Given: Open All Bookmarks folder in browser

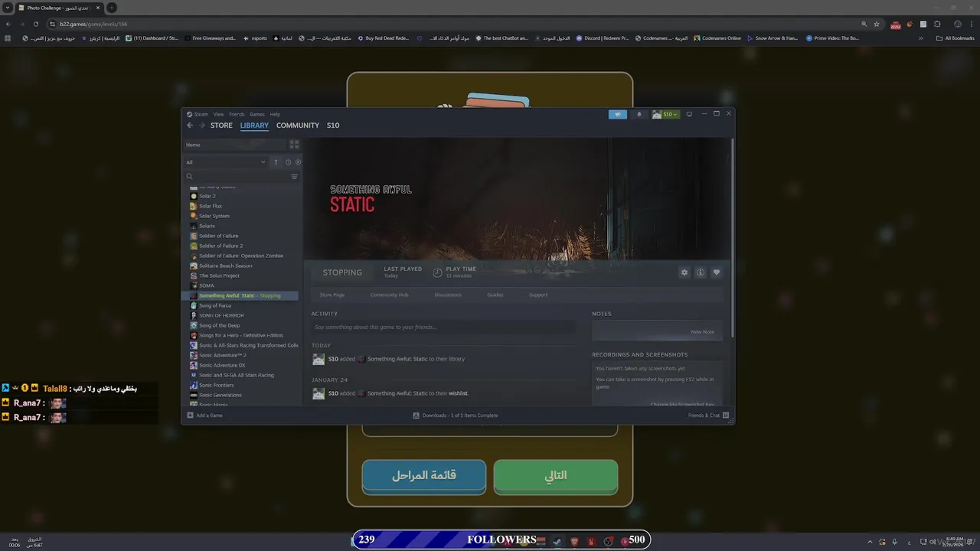Looking at the screenshot, I should 955,37.
